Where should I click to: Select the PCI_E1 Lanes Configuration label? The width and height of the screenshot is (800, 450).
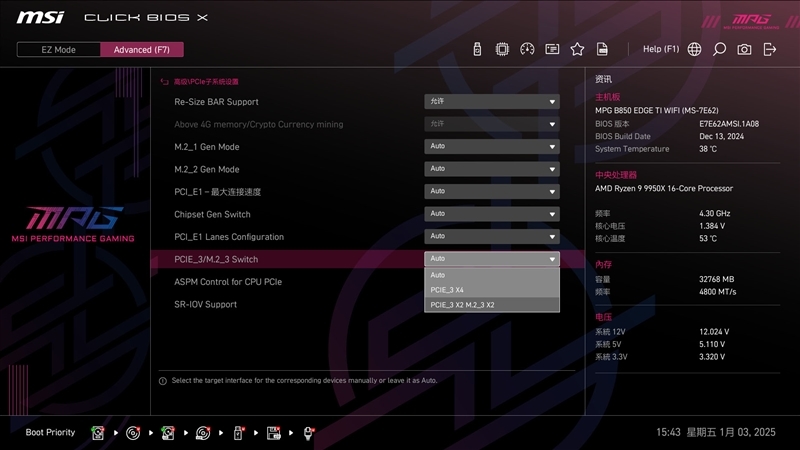click(229, 237)
